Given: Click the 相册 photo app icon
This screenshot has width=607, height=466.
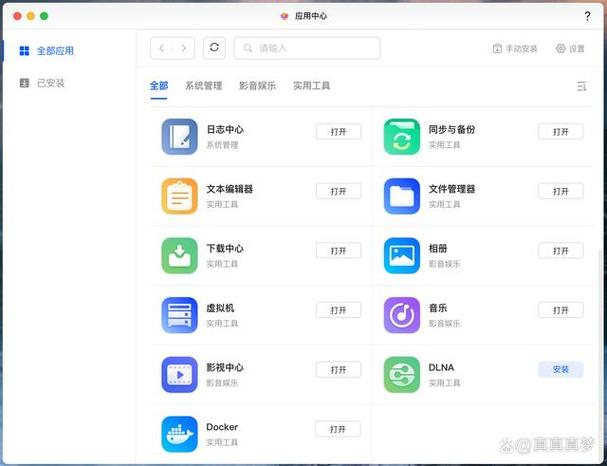Looking at the screenshot, I should point(402,256).
